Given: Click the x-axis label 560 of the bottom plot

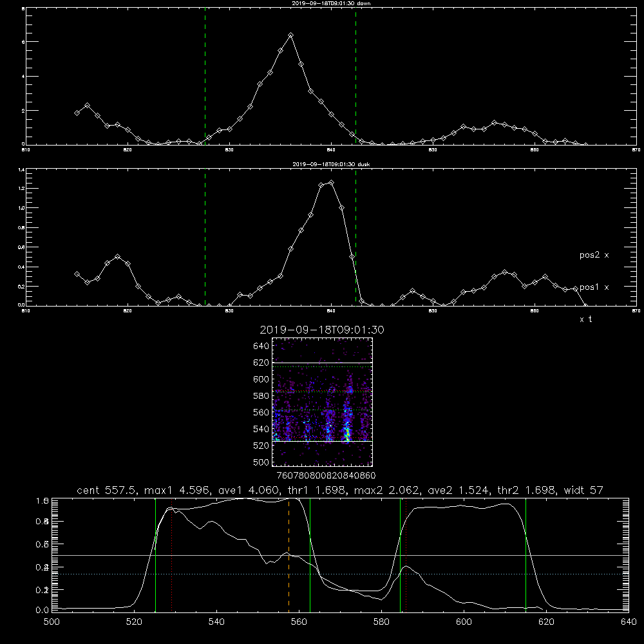Looking at the screenshot, I should click(x=299, y=622).
